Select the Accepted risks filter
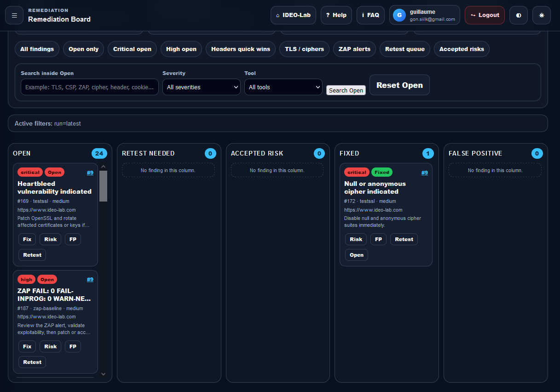 (462, 49)
